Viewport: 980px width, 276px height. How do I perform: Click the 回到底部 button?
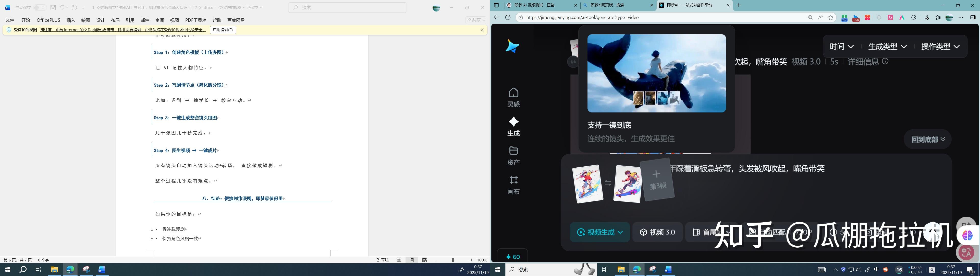pyautogui.click(x=927, y=140)
